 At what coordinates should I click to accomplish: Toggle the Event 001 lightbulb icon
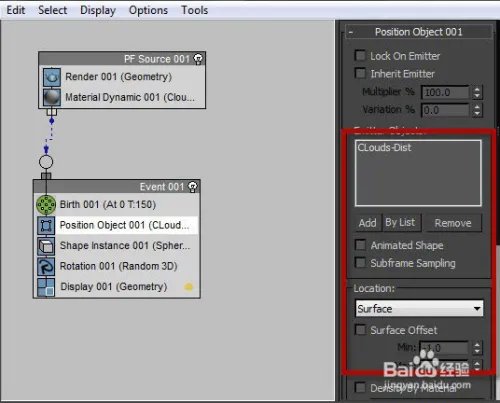pyautogui.click(x=192, y=187)
